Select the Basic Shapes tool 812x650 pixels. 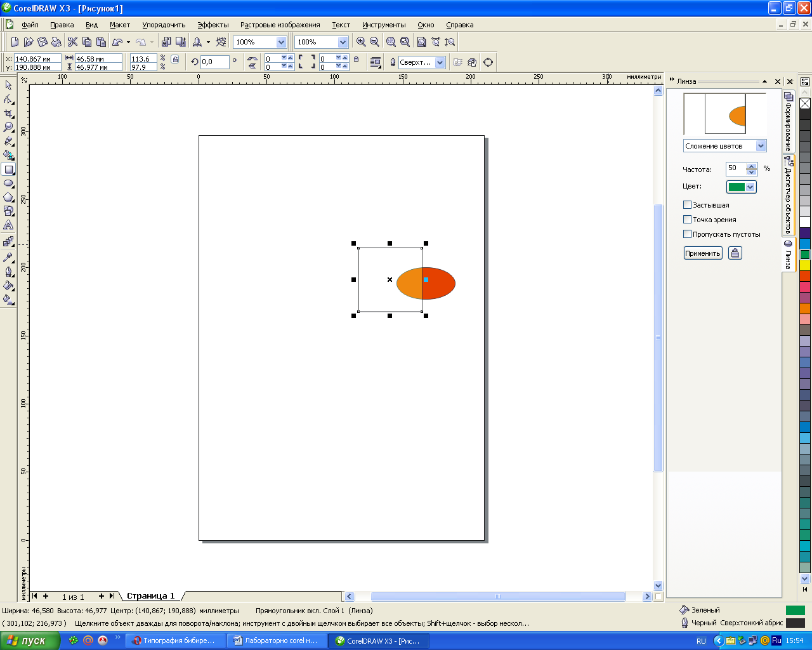[8, 211]
